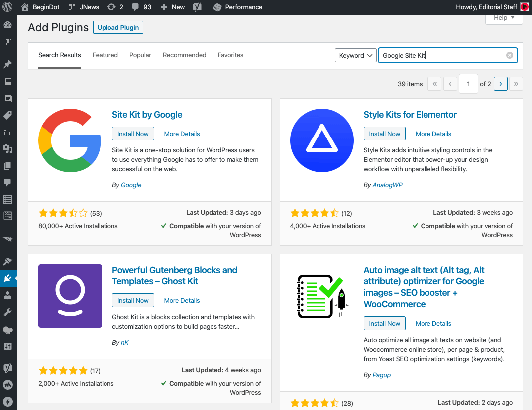Switch to the Favorites tab
This screenshot has height=410, width=532.
click(x=230, y=55)
